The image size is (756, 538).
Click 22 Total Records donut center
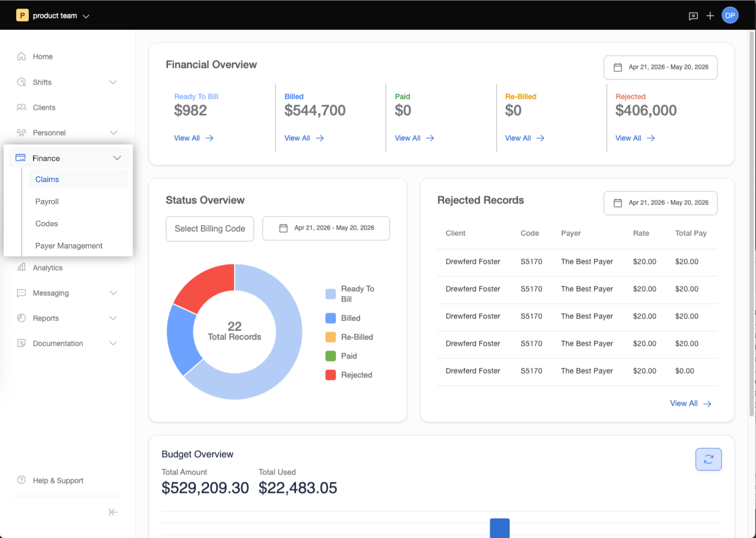[234, 331]
